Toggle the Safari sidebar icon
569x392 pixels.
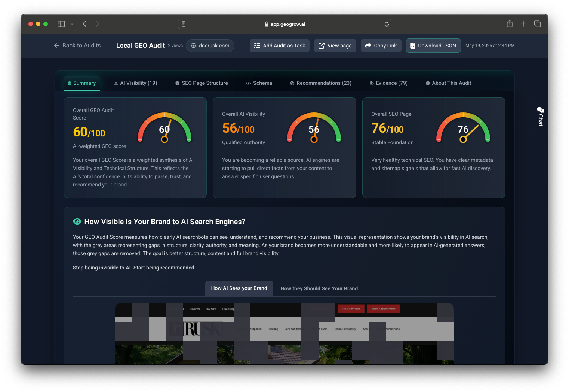[61, 24]
